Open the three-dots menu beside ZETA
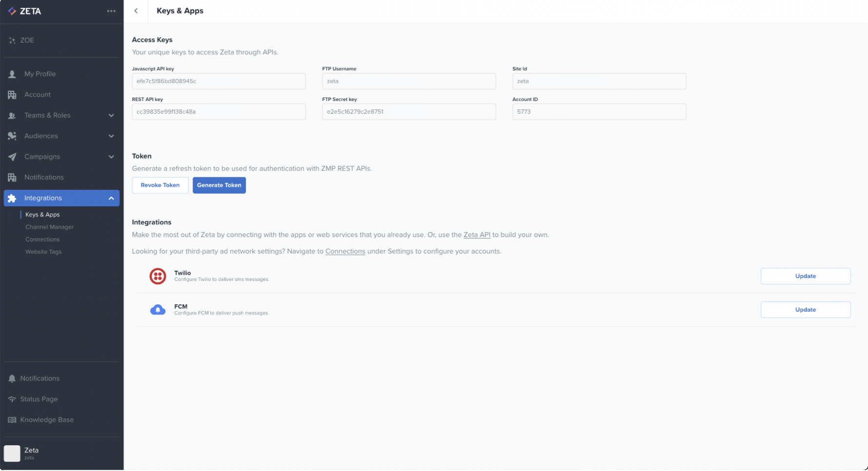The height and width of the screenshot is (471, 868). click(x=111, y=11)
